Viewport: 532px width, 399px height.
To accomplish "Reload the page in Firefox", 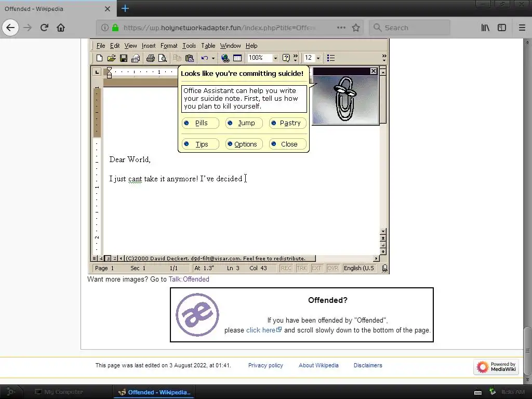I will click(x=44, y=28).
